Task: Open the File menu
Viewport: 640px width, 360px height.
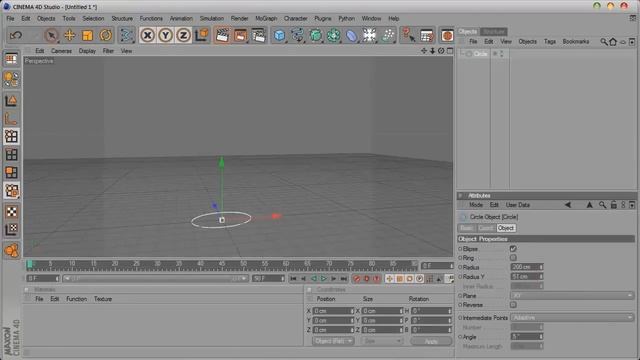Action: coord(10,18)
